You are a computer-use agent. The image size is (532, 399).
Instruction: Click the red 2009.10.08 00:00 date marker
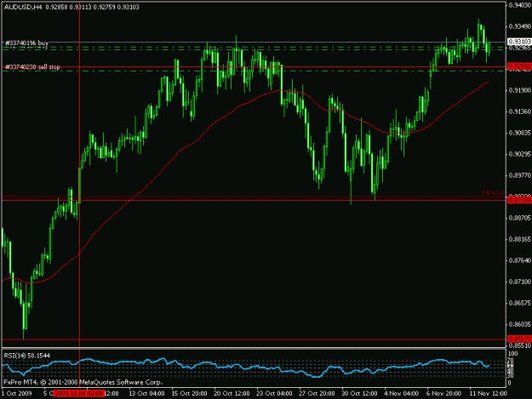(78, 393)
